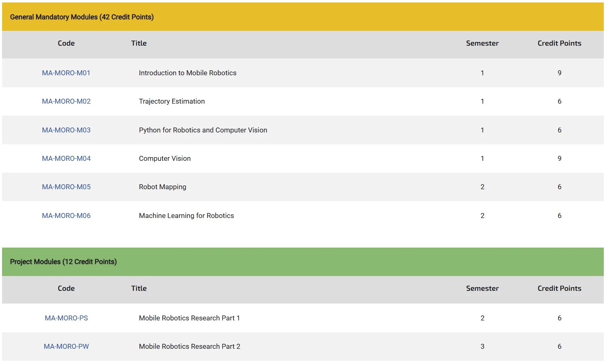
Task: Click the General Mandatory Modules header
Action: click(x=82, y=17)
